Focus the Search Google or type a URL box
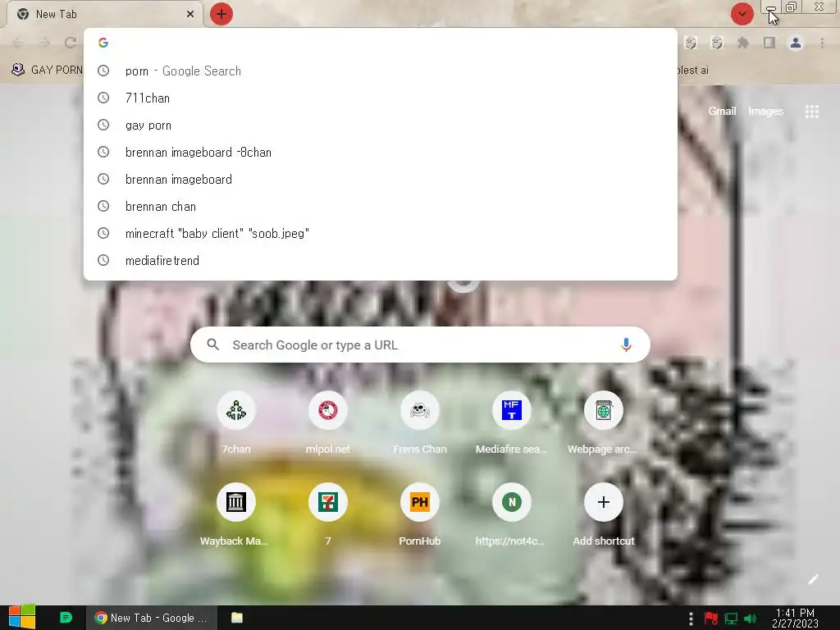This screenshot has height=630, width=840. [420, 345]
